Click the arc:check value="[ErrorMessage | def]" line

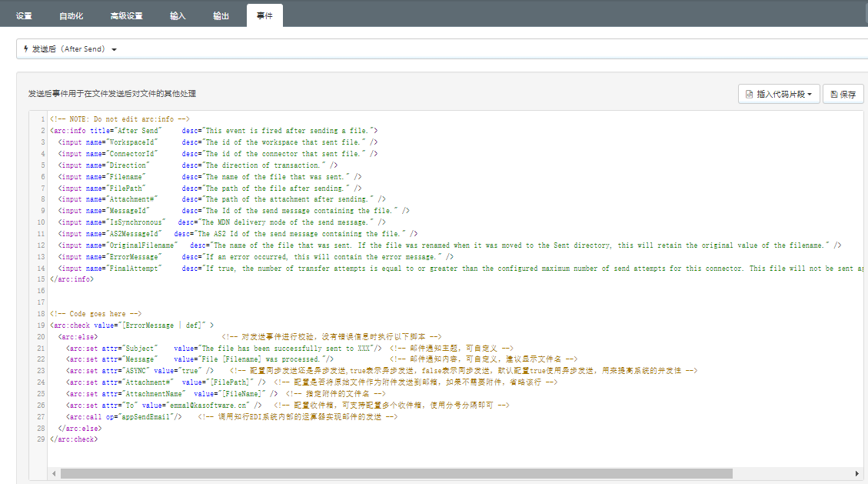click(131, 325)
